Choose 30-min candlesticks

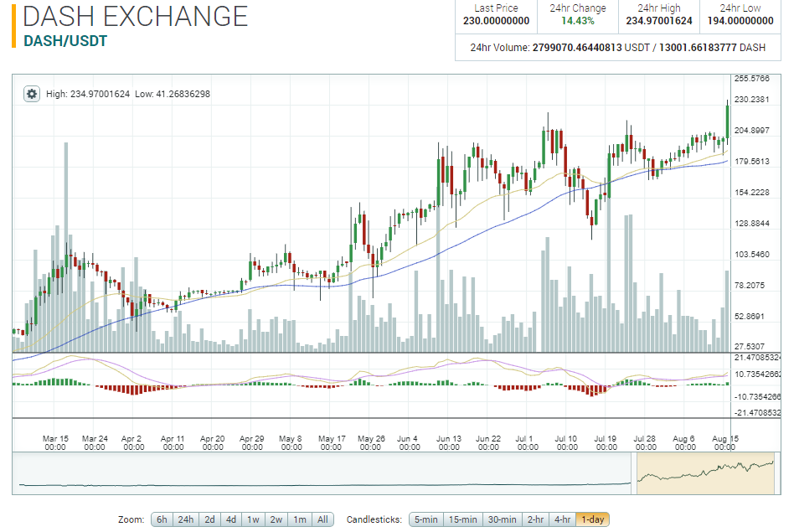(x=502, y=519)
